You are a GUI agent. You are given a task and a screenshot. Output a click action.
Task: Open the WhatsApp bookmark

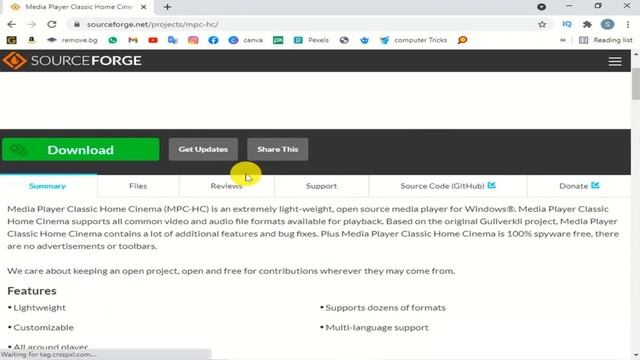(x=113, y=40)
